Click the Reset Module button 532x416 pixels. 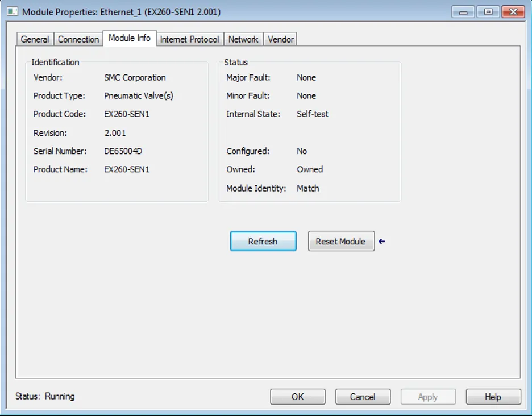pyautogui.click(x=341, y=242)
